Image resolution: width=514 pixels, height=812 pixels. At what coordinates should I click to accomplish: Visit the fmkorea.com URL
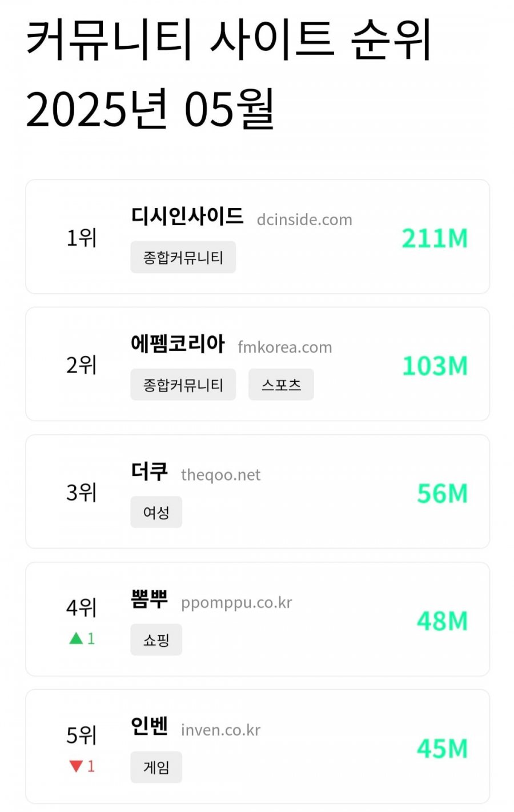pos(285,347)
